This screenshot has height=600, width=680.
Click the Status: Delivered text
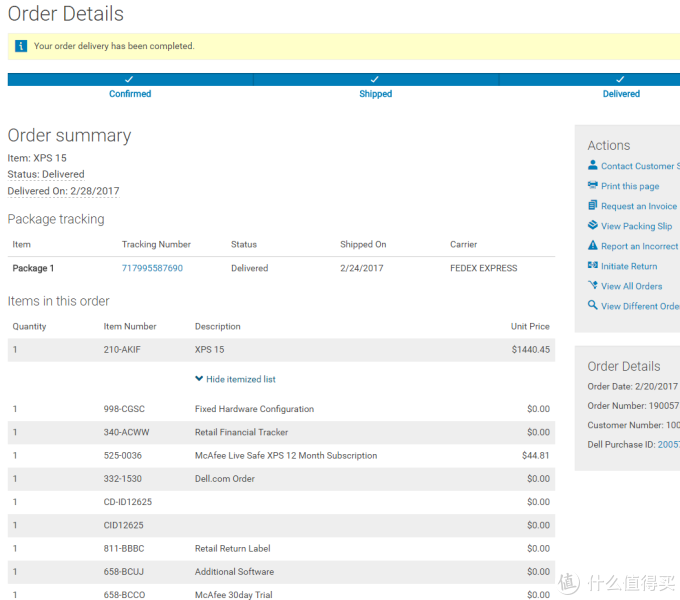(x=46, y=174)
